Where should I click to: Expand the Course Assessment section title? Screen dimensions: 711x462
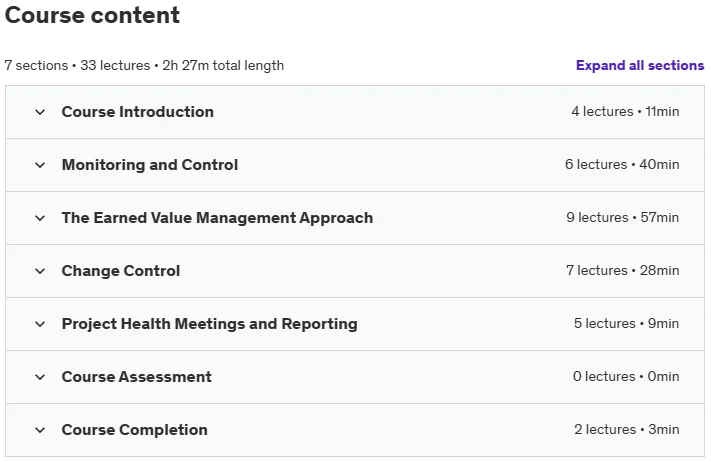tap(136, 377)
